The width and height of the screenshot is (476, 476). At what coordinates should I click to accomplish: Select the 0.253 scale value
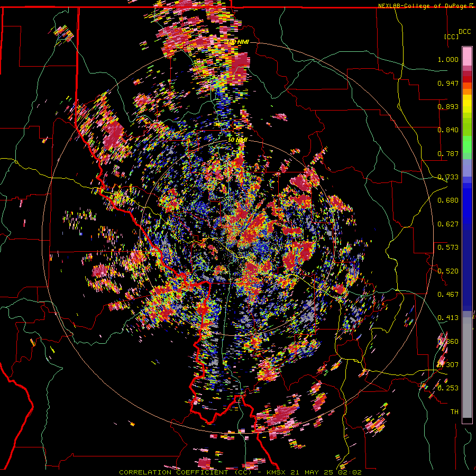[x=448, y=388]
